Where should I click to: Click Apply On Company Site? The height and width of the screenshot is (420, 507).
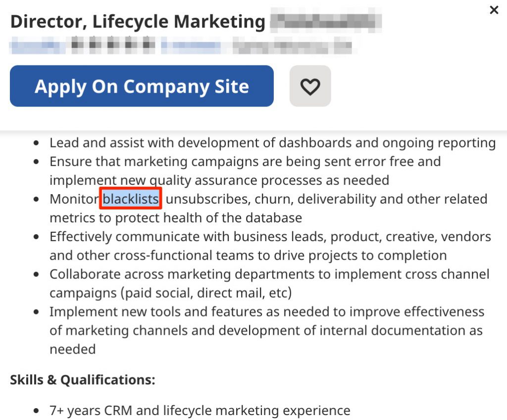pyautogui.click(x=142, y=86)
